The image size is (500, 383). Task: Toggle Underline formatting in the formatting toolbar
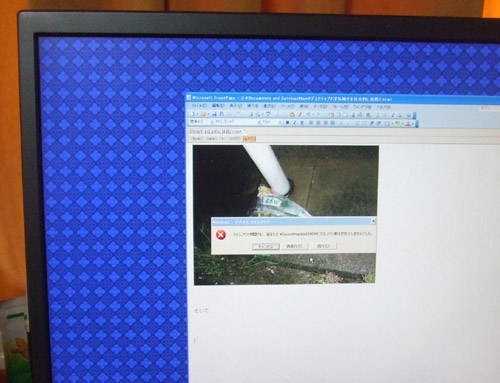(302, 123)
